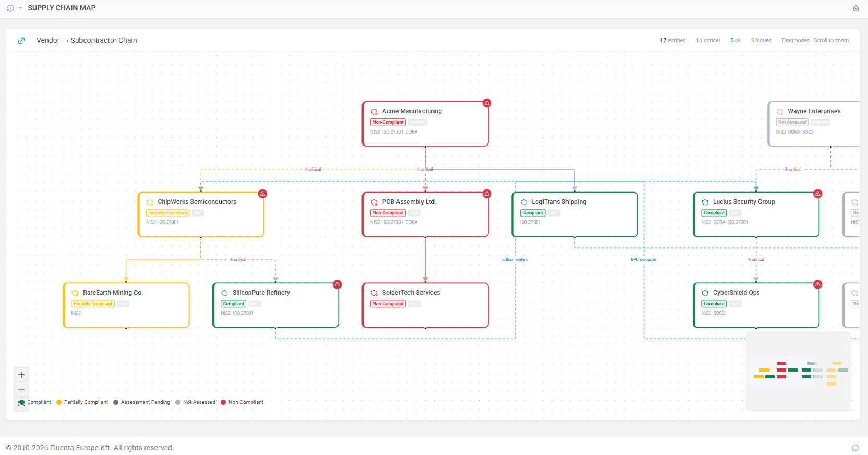Image resolution: width=868 pixels, height=455 pixels.
Task: Click critical label on Lucius-to-CyberShield edge
Action: click(x=756, y=259)
